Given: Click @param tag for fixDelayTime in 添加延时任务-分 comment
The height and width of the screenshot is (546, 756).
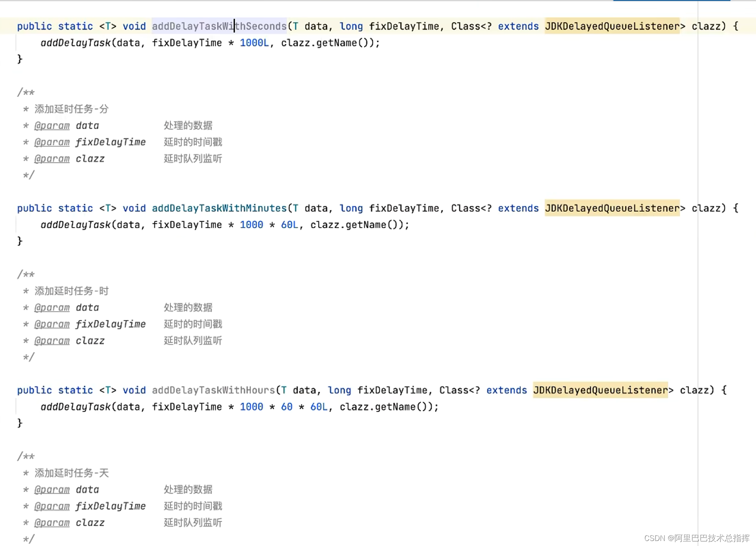Looking at the screenshot, I should [52, 142].
